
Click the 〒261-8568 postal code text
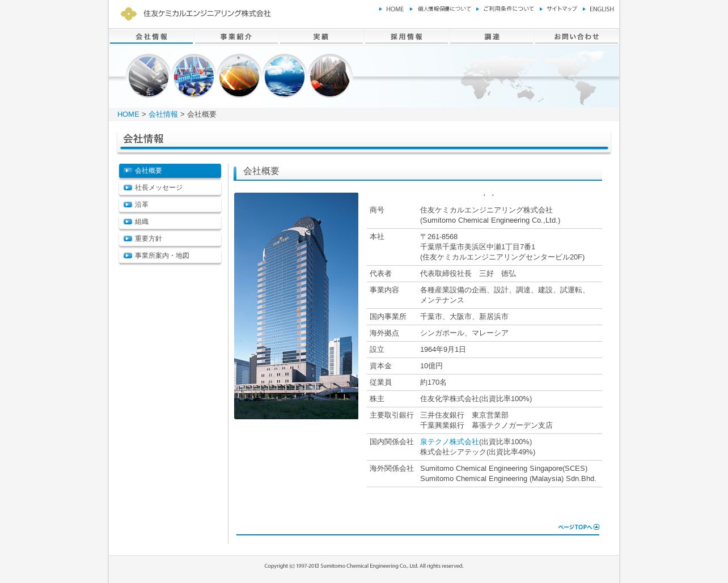(x=439, y=237)
